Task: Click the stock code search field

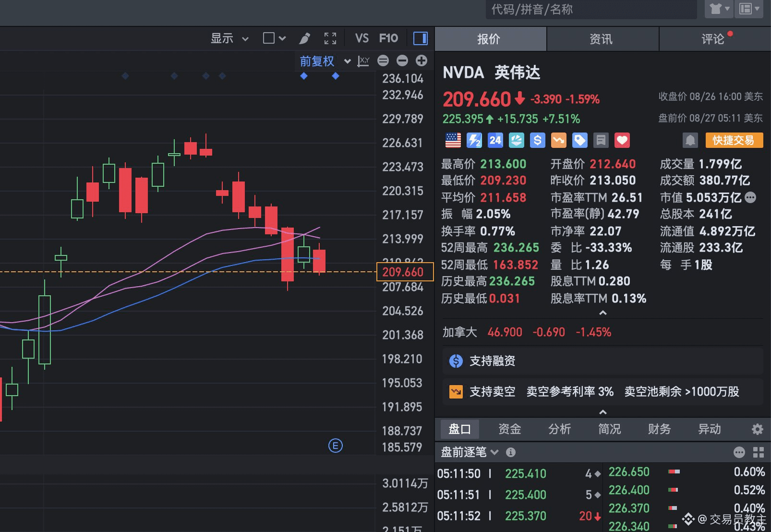Action: 591,9
